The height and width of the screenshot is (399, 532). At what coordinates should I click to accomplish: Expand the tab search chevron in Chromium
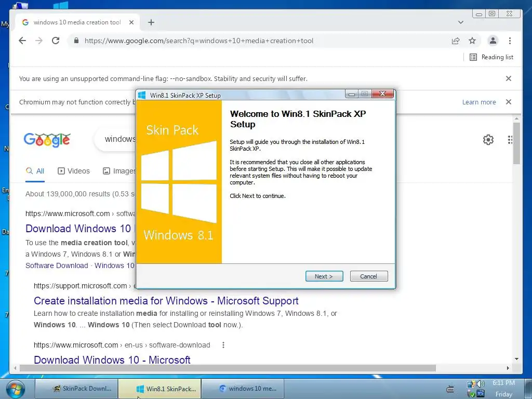point(460,22)
